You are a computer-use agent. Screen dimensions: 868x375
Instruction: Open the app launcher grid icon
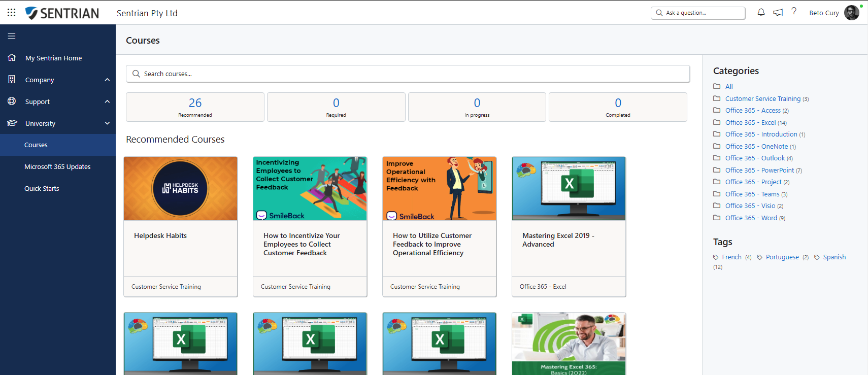point(12,13)
